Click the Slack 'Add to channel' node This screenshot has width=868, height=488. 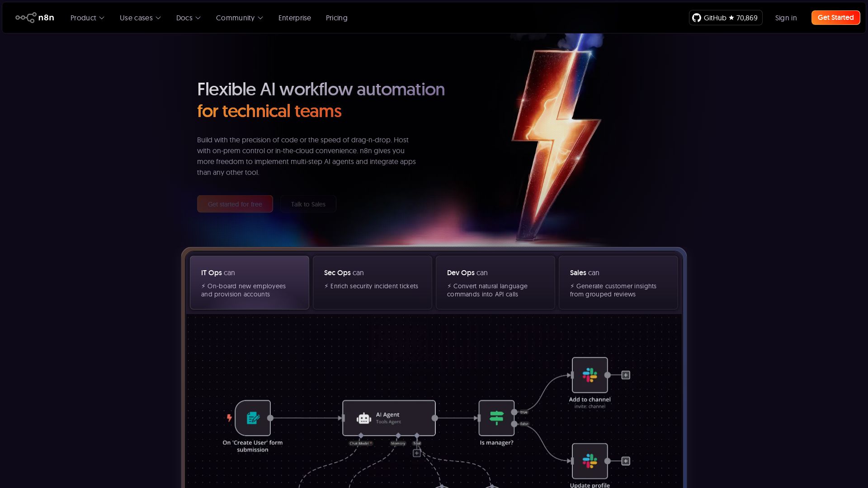click(590, 375)
